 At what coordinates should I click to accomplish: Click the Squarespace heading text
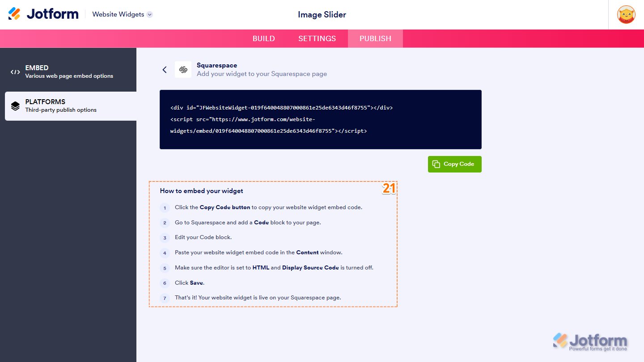tap(217, 65)
